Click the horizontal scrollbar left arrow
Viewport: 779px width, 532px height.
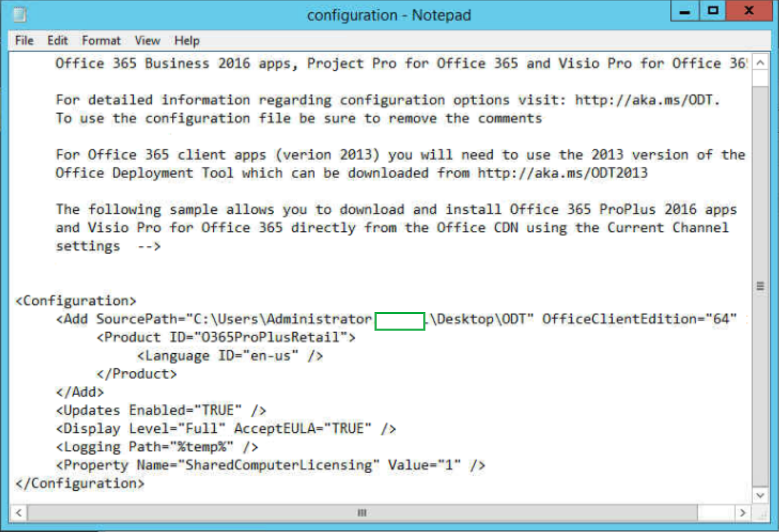(x=18, y=513)
